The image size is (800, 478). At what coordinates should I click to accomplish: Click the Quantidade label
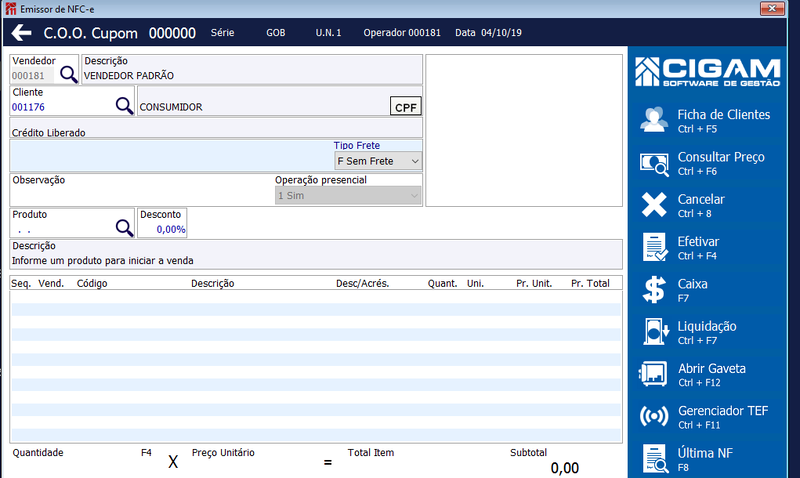coord(38,452)
